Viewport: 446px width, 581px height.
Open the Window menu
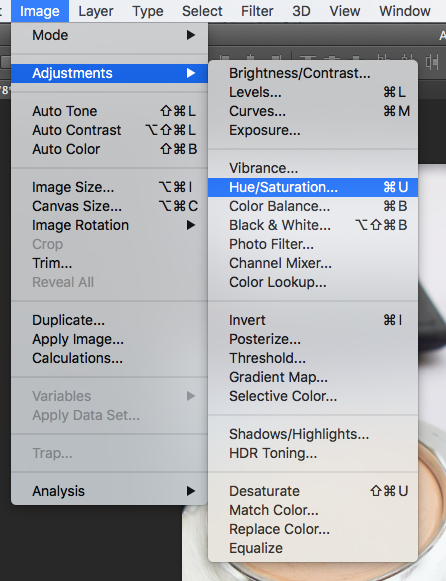pos(405,11)
